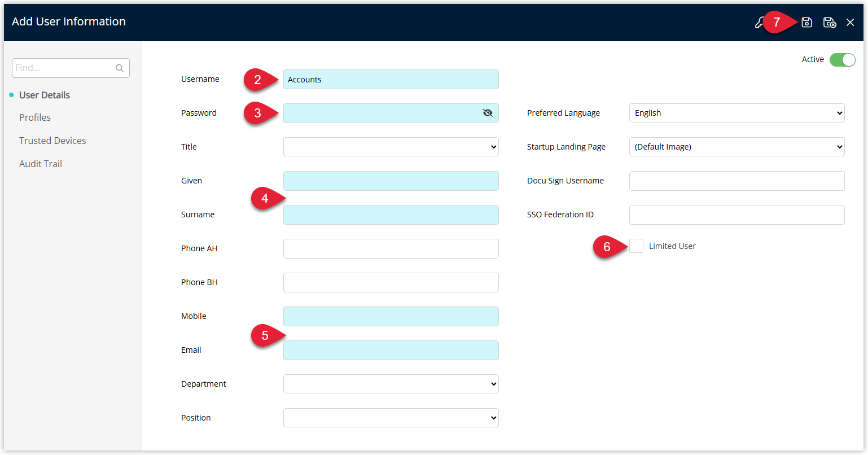Click the key icon in header
The height and width of the screenshot is (455, 868).
[760, 23]
